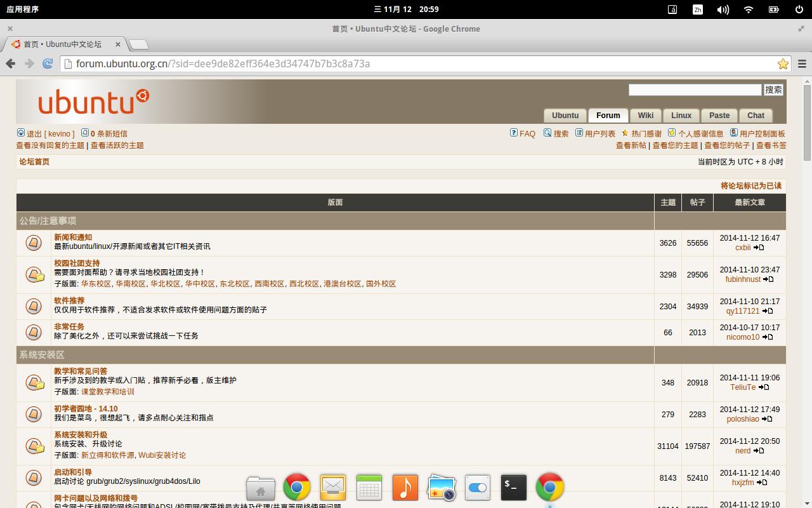The width and height of the screenshot is (812, 508).
Task: Open 查看您的主题 link
Action: (x=676, y=145)
